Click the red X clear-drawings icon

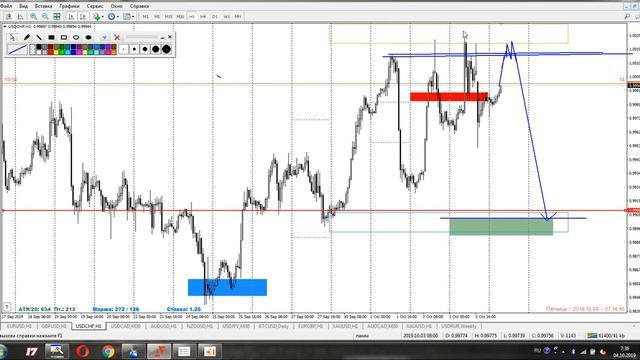point(117,37)
